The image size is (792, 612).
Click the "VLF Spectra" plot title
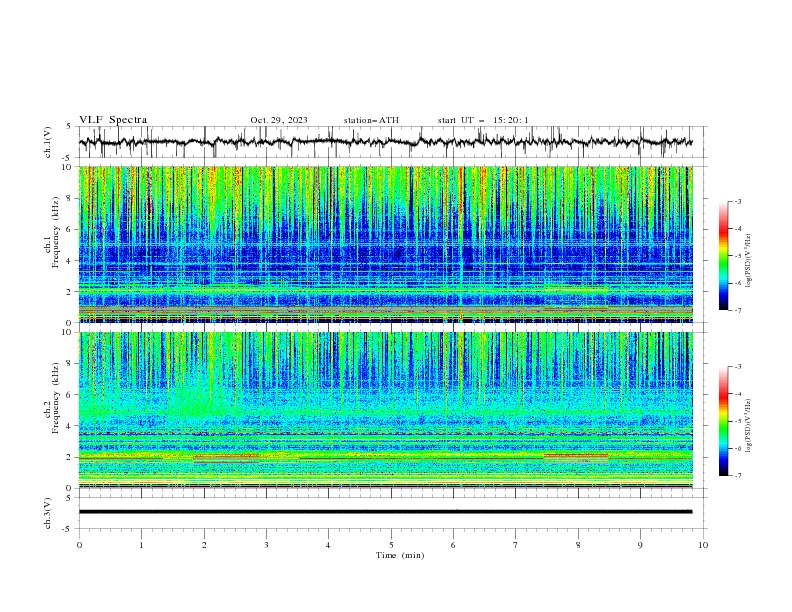pyautogui.click(x=113, y=120)
